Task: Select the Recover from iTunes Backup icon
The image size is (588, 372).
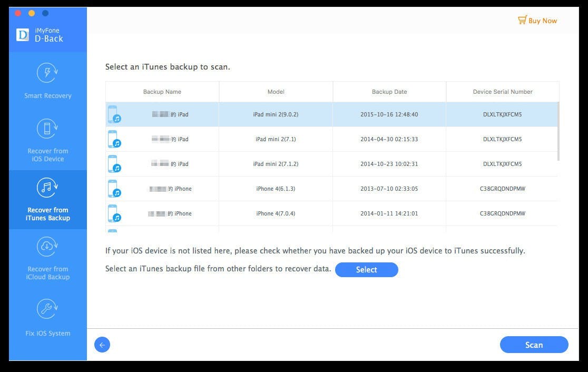Action: coord(47,187)
